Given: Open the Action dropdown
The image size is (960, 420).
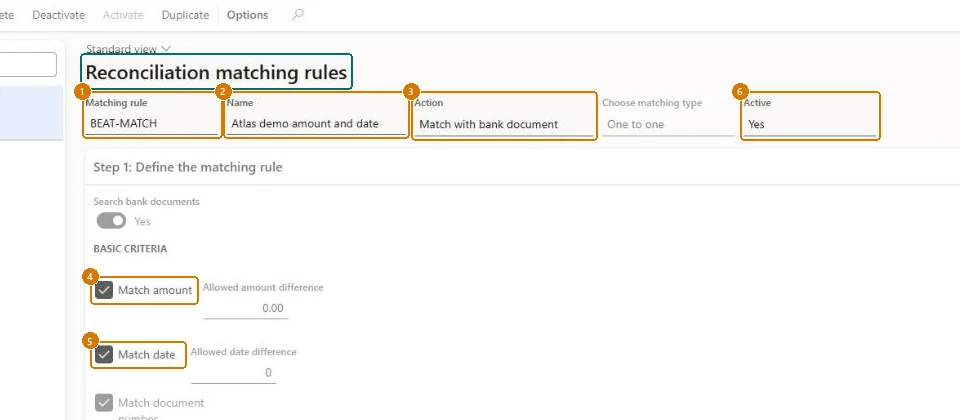Looking at the screenshot, I should coord(504,124).
